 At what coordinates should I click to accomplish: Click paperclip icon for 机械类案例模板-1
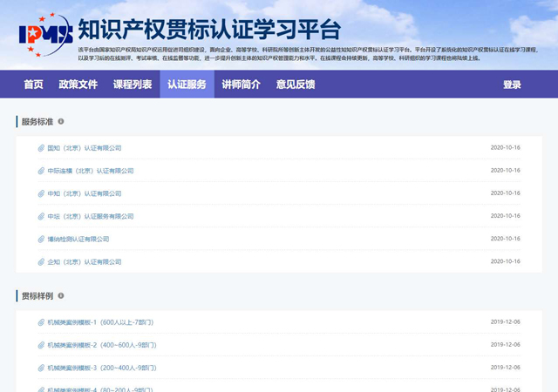pyautogui.click(x=41, y=322)
